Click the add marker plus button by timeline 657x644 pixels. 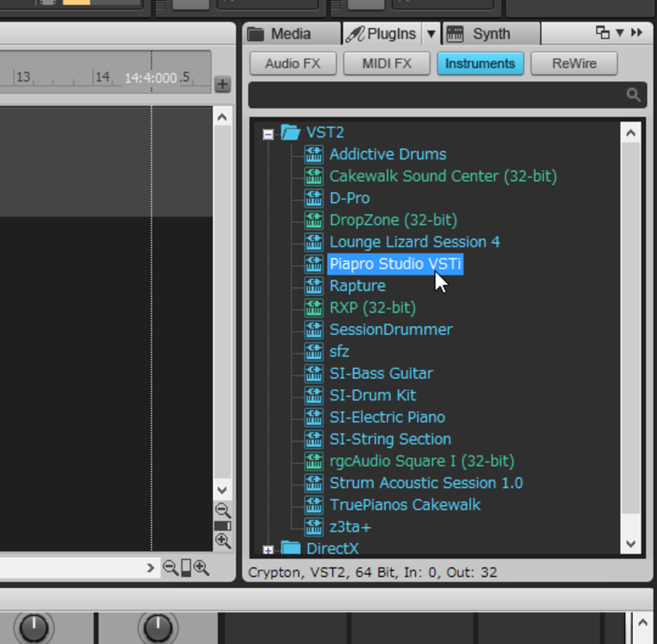(223, 85)
